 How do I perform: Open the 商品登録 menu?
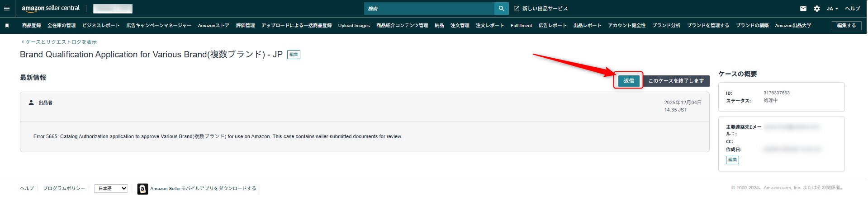point(31,26)
